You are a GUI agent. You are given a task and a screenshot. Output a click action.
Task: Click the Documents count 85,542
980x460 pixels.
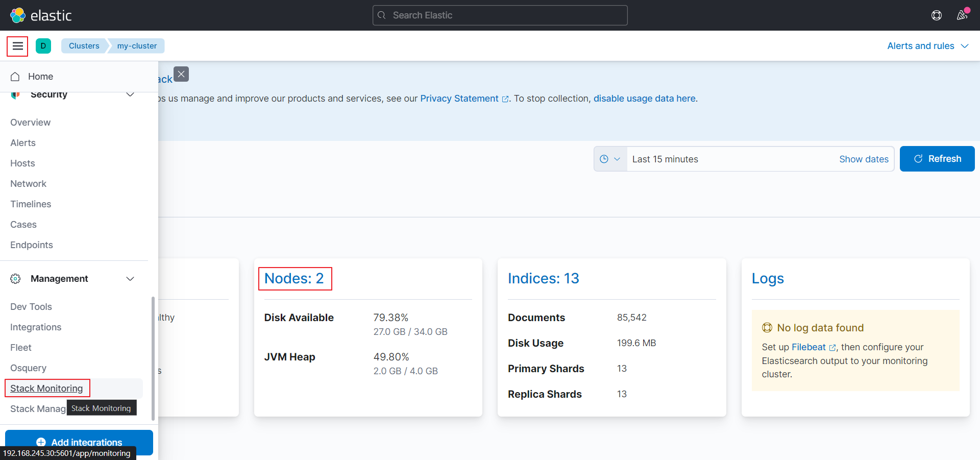pyautogui.click(x=632, y=318)
